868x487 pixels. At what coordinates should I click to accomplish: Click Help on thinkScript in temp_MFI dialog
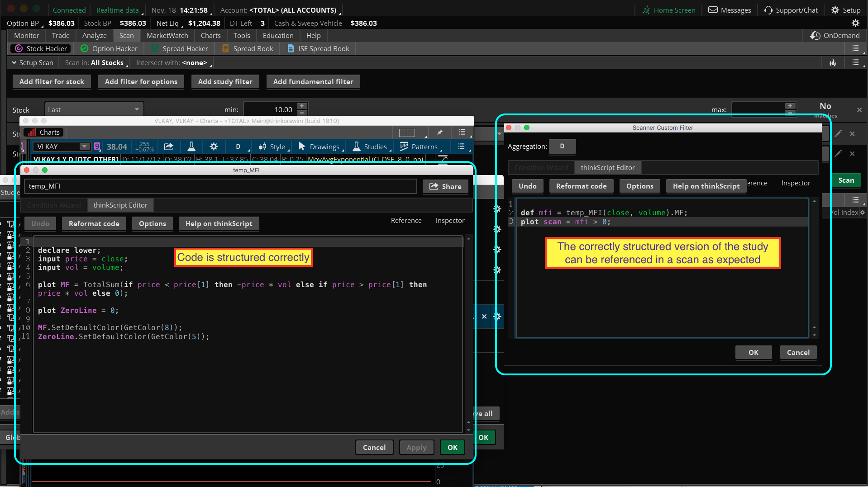[x=219, y=223]
